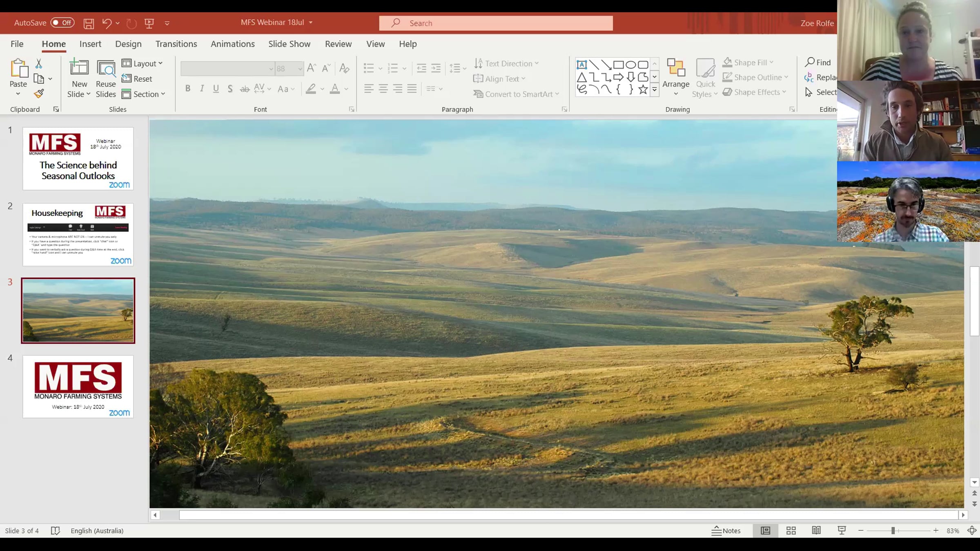Align text left
980x551 pixels.
(x=369, y=89)
